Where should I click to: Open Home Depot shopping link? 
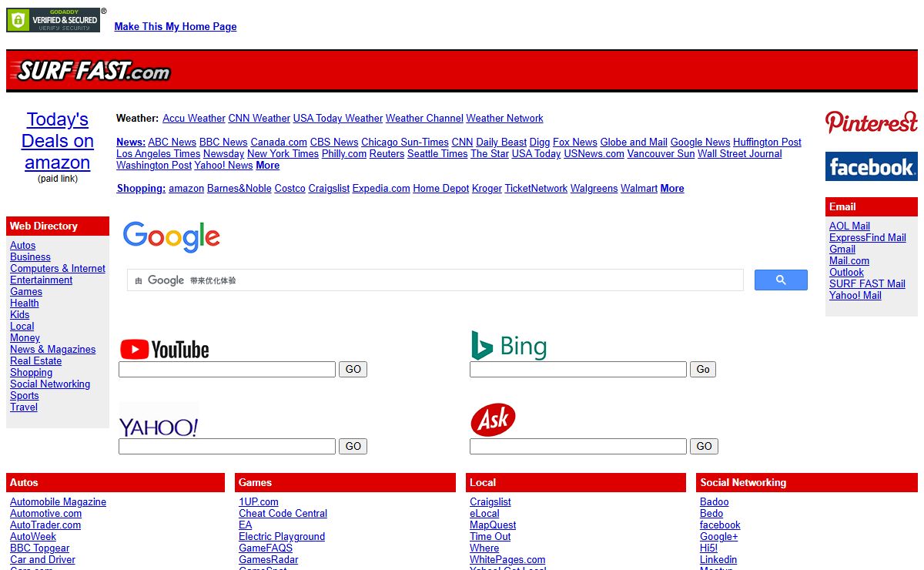click(441, 189)
